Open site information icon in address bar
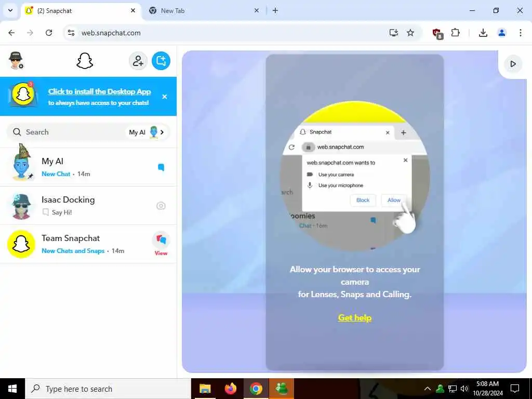 [71, 33]
